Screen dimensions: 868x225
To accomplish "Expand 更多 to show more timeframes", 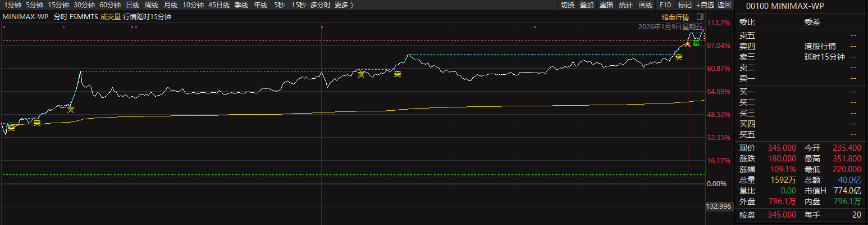I will [344, 5].
